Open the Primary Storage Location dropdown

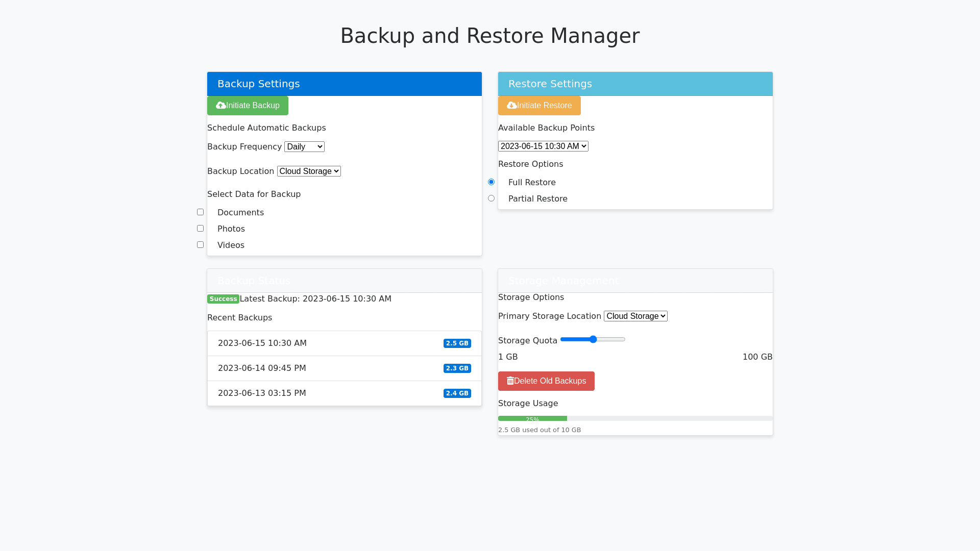click(x=635, y=316)
